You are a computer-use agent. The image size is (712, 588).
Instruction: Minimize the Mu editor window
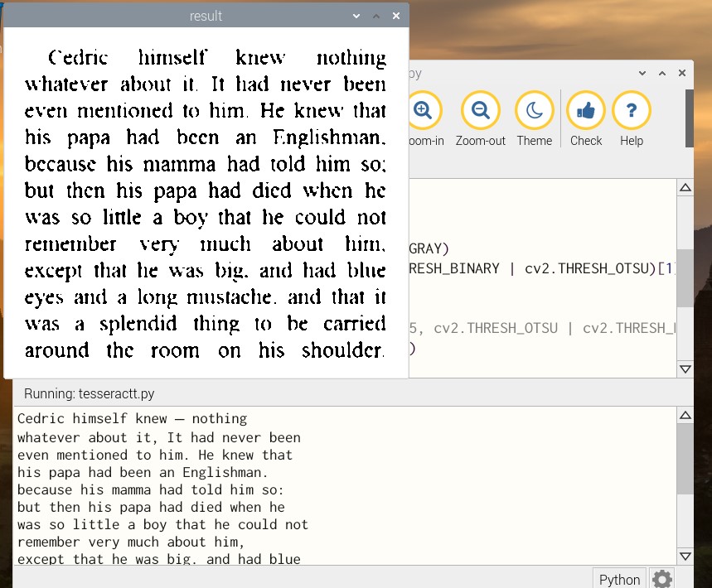tap(642, 73)
